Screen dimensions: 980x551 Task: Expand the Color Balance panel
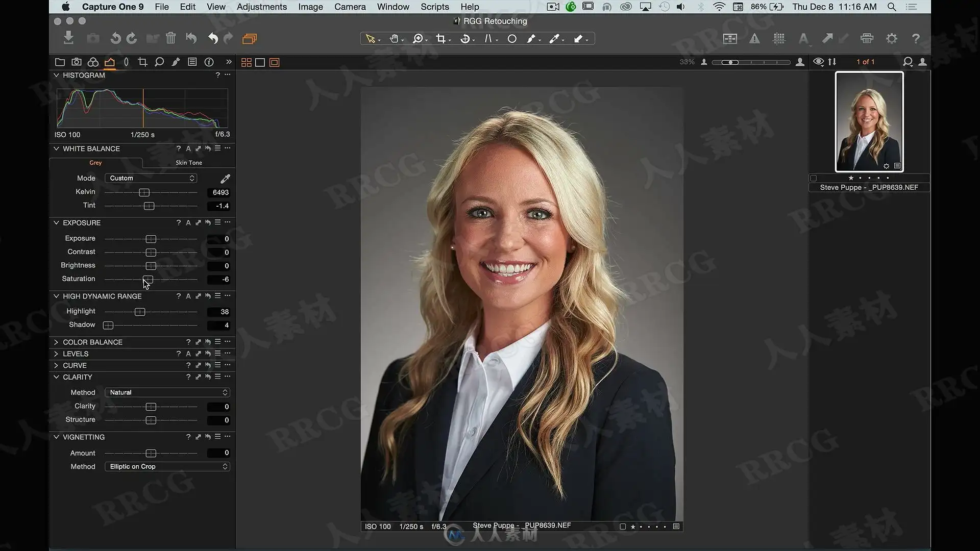tap(56, 342)
